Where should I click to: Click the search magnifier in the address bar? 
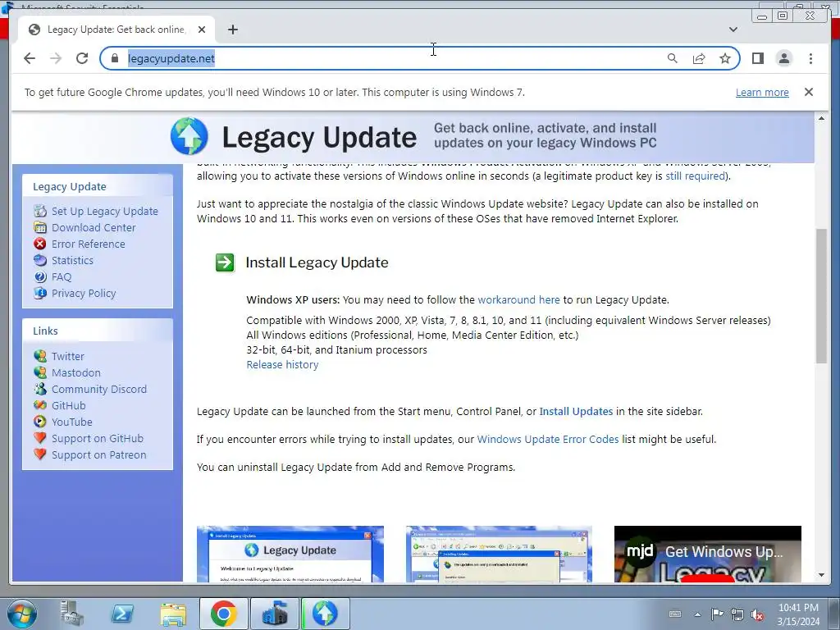tap(673, 58)
